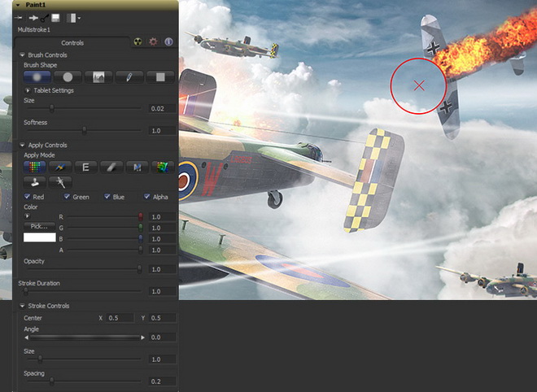This screenshot has width=537, height=392.
Task: Select the Wire Removal apply mode
Action: (x=60, y=182)
